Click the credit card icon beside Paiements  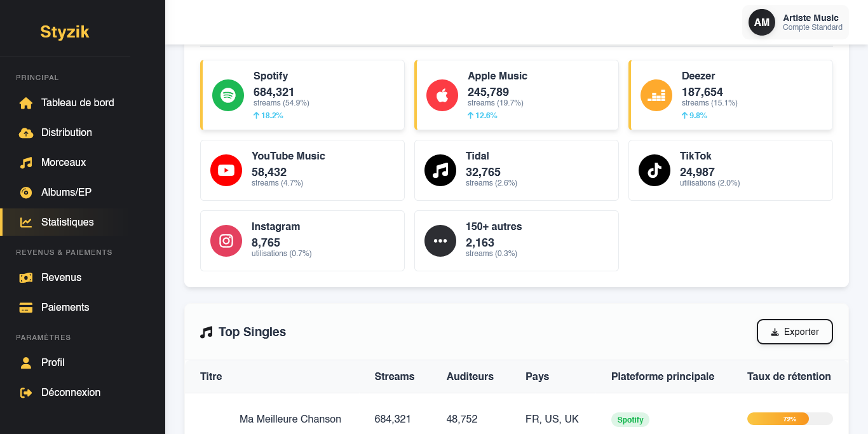pyautogui.click(x=26, y=308)
